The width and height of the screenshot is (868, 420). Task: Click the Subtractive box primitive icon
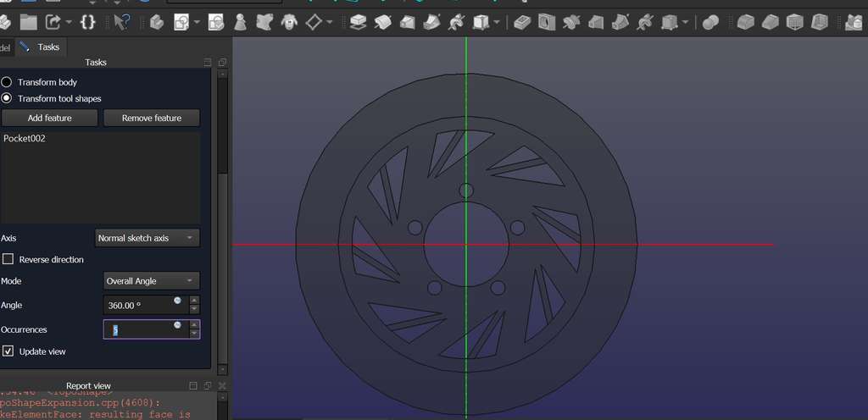pos(670,22)
